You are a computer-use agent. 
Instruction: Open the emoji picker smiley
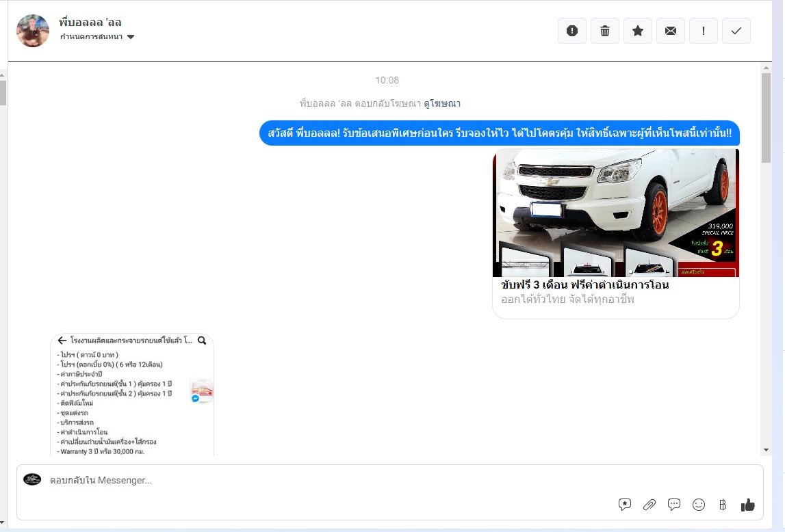(x=699, y=505)
